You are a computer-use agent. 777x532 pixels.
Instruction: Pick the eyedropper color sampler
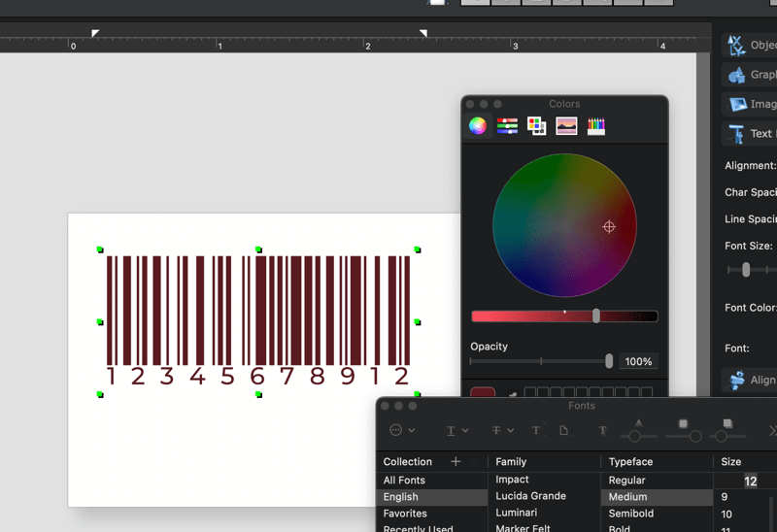[x=513, y=394]
